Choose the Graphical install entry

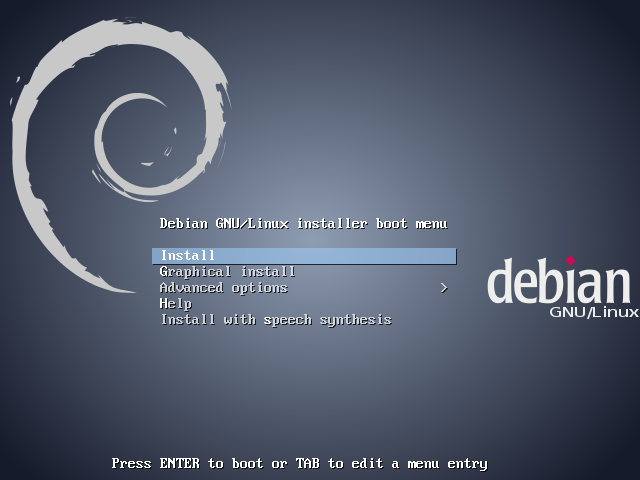click(x=227, y=272)
